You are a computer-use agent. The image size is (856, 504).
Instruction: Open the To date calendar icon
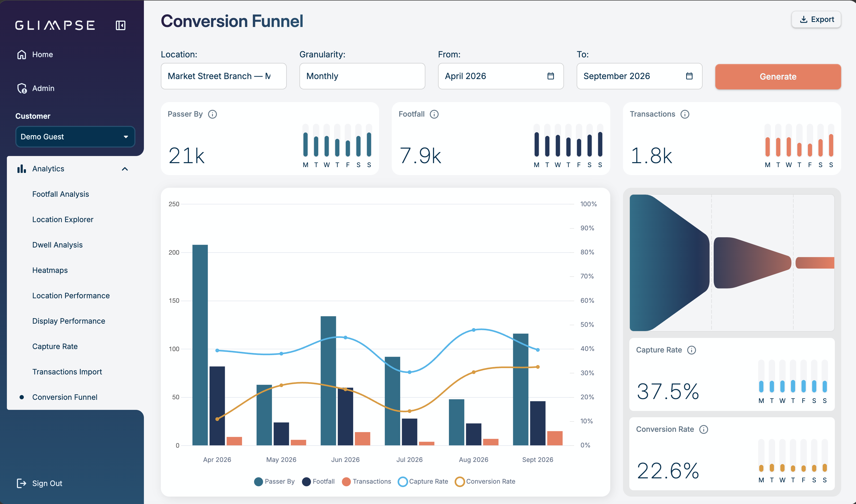(689, 76)
